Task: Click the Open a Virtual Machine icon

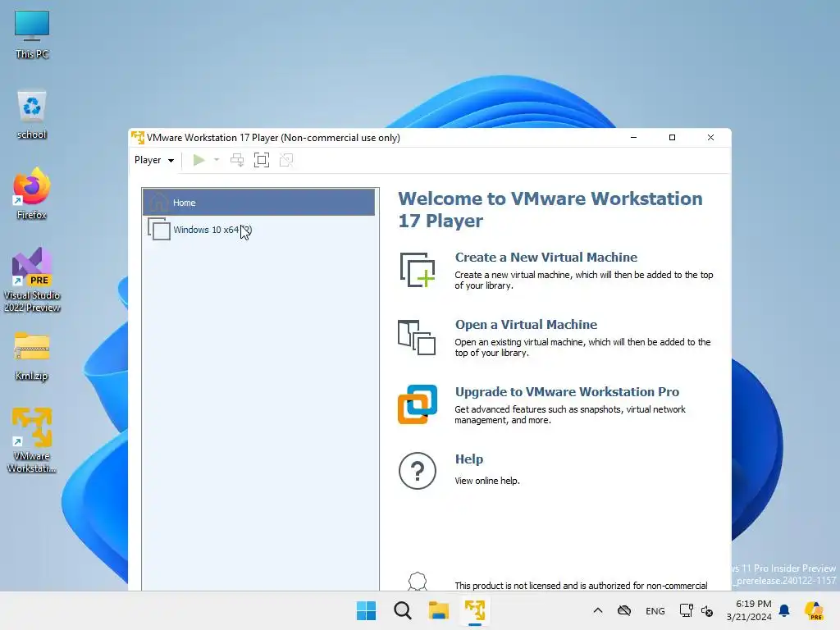Action: (417, 337)
